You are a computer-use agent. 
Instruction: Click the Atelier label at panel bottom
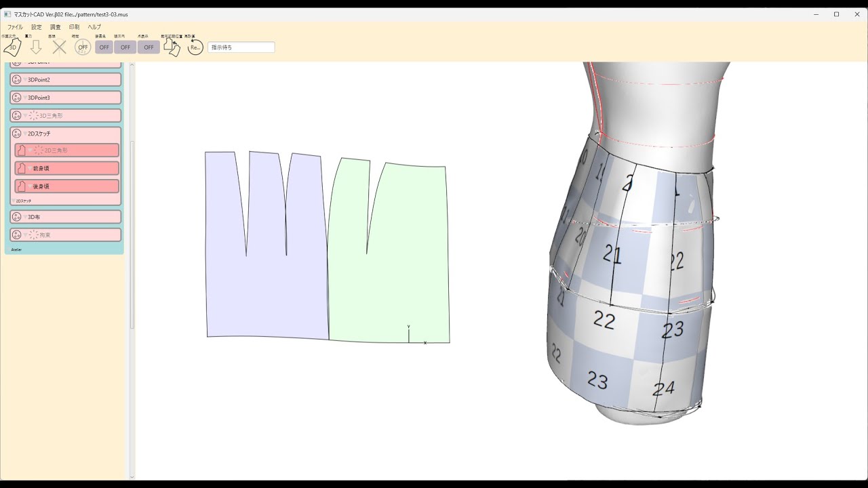17,249
